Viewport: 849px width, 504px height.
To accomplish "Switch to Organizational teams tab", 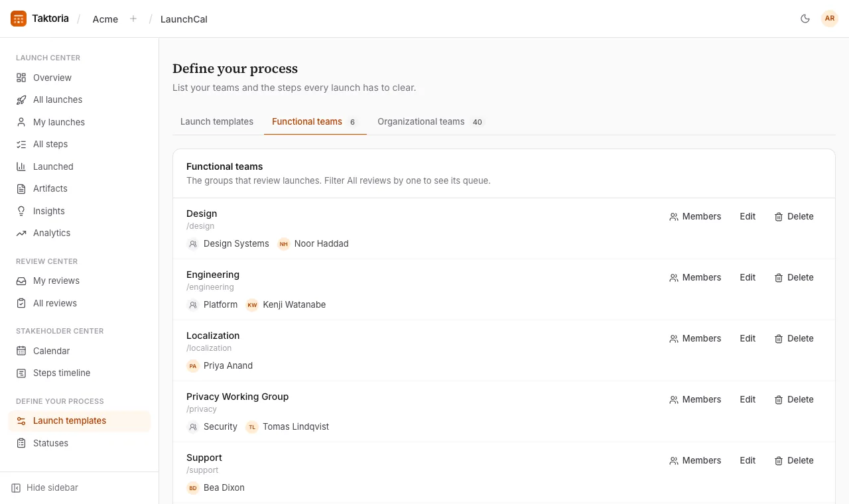I will click(x=431, y=121).
